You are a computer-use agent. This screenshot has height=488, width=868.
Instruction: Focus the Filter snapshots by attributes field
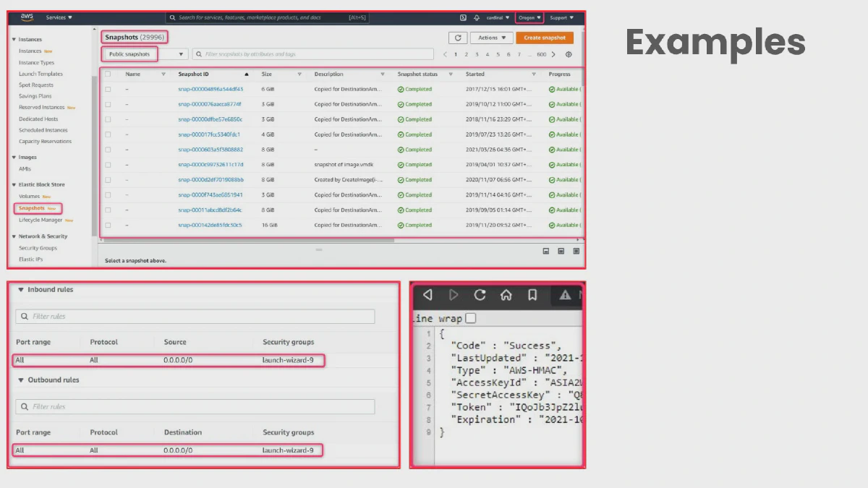312,54
